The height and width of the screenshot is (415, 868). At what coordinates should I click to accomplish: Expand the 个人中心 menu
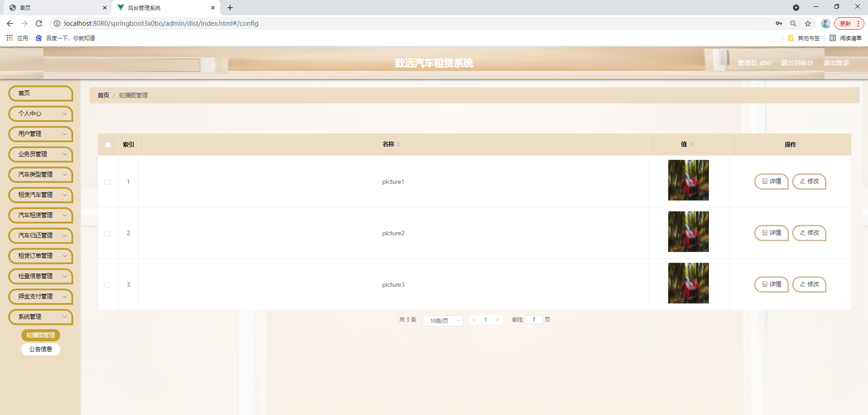click(x=40, y=114)
